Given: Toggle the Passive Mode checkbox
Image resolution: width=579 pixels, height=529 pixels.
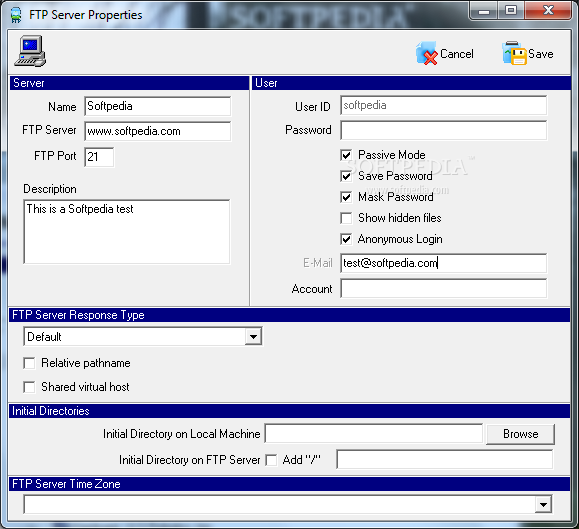Looking at the screenshot, I should pyautogui.click(x=346, y=155).
